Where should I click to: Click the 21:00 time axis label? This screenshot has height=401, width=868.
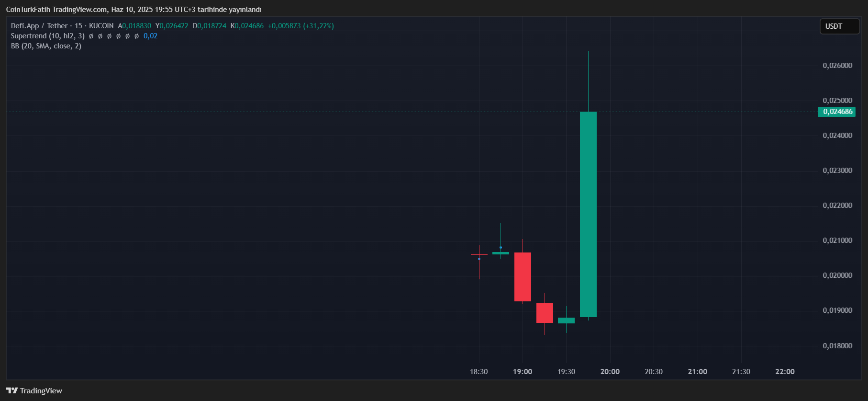click(x=698, y=372)
